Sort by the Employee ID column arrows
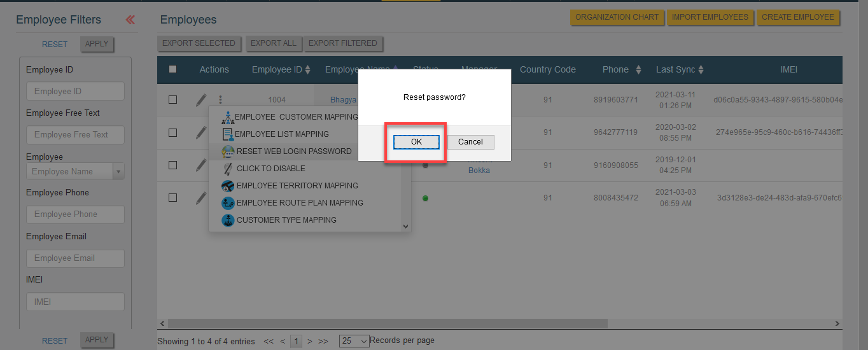 308,70
